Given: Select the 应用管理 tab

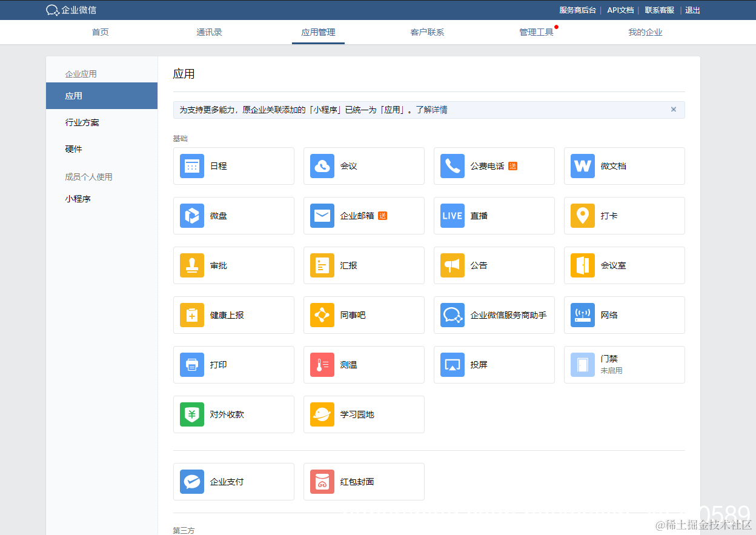Looking at the screenshot, I should pos(319,32).
